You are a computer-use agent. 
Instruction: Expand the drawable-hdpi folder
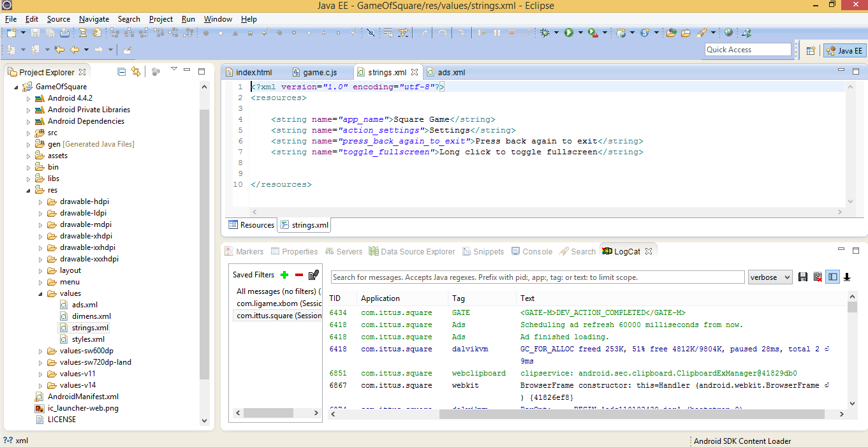coord(40,202)
